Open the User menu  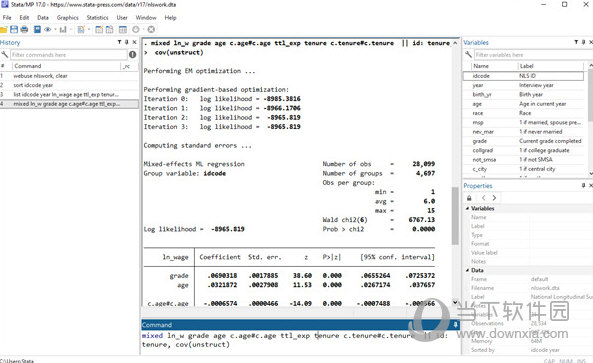[122, 18]
